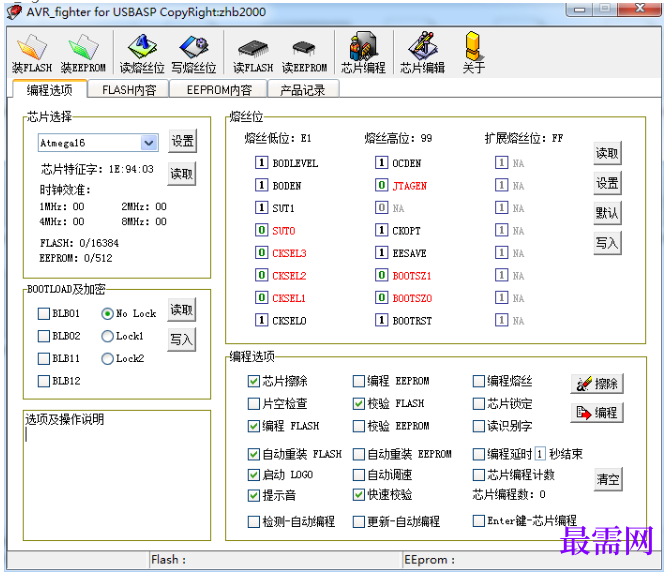Uncheck the 编程 FLASH checkbox

[x=254, y=426]
